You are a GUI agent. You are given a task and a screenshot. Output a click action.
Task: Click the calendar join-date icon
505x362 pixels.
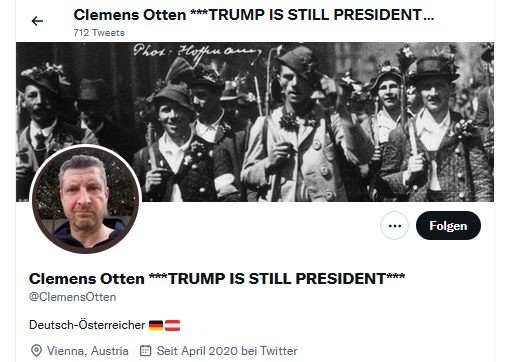(x=145, y=351)
